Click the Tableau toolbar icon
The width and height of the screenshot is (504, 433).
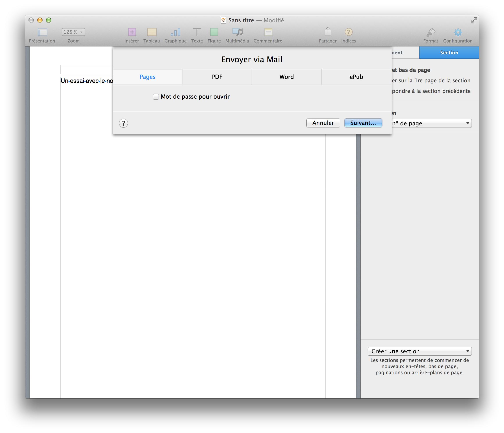coord(152,32)
